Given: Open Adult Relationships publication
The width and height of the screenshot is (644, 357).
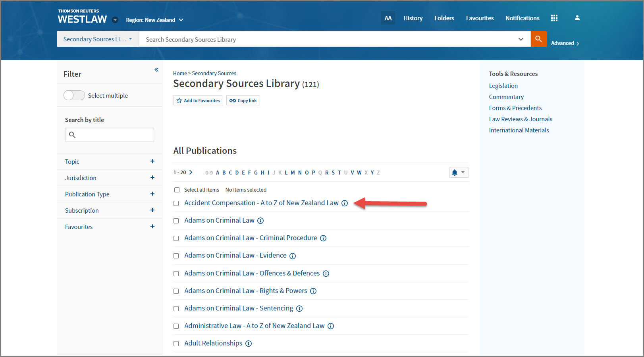Looking at the screenshot, I should coord(213,343).
